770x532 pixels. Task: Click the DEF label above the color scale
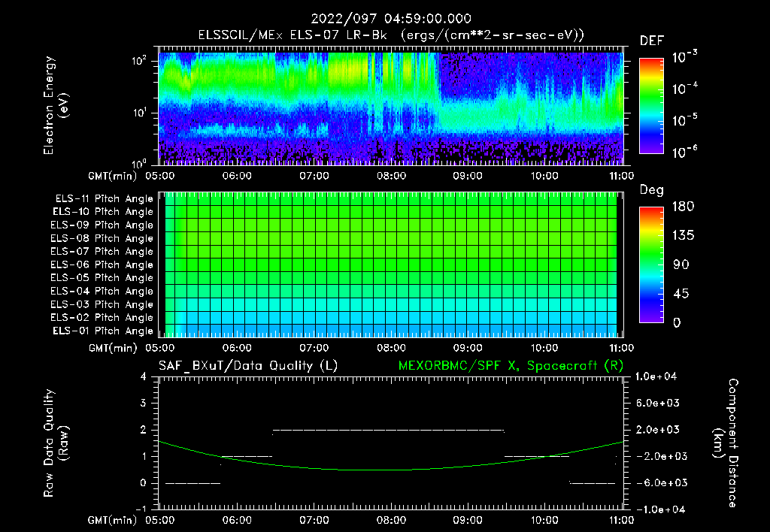click(x=651, y=41)
